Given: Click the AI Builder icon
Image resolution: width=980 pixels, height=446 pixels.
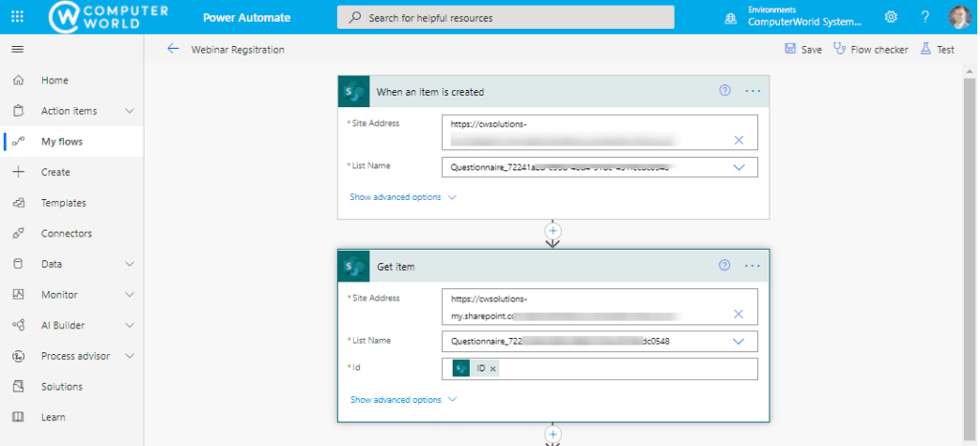Looking at the screenshot, I should click(x=18, y=325).
